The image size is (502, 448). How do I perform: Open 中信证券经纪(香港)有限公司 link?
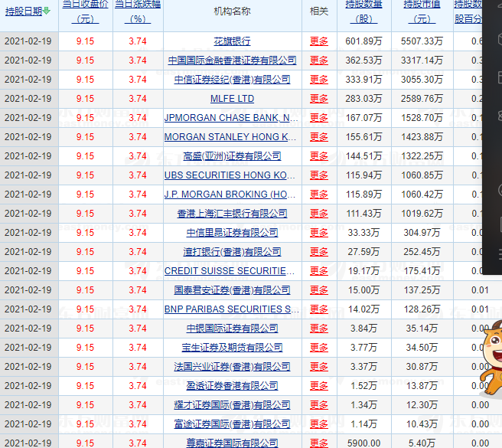coord(232,80)
